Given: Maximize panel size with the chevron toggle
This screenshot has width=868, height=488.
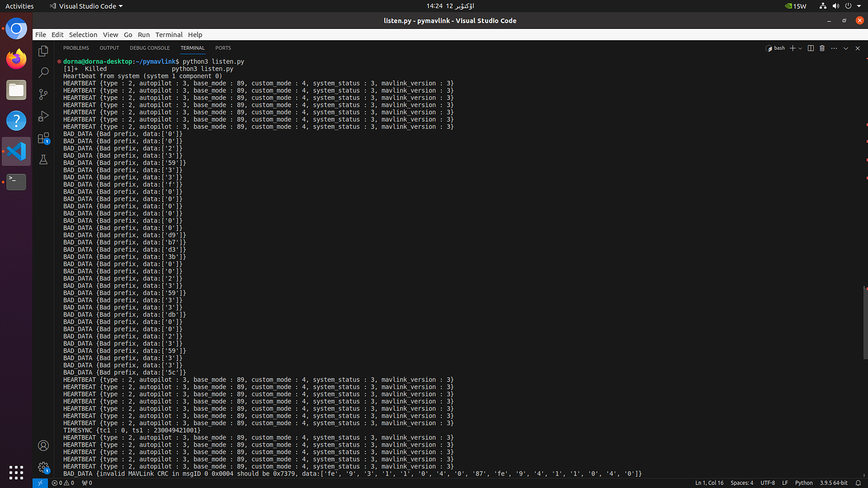Looking at the screenshot, I should [846, 48].
